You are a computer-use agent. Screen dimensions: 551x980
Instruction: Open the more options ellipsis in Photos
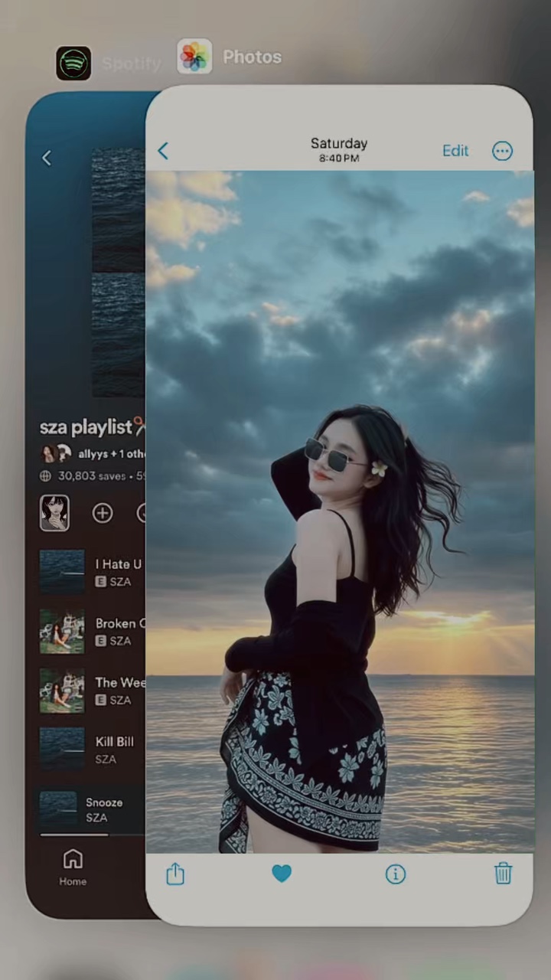click(502, 151)
